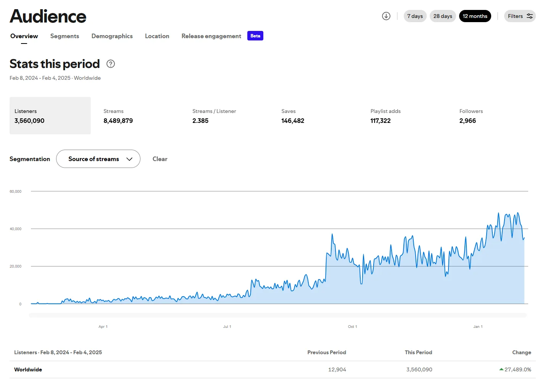Open the Release engagement tab
545x392 pixels.
pyautogui.click(x=211, y=36)
